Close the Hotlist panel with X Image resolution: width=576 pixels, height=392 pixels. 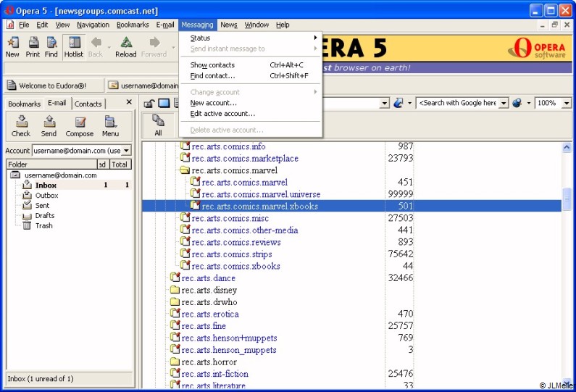pyautogui.click(x=129, y=102)
